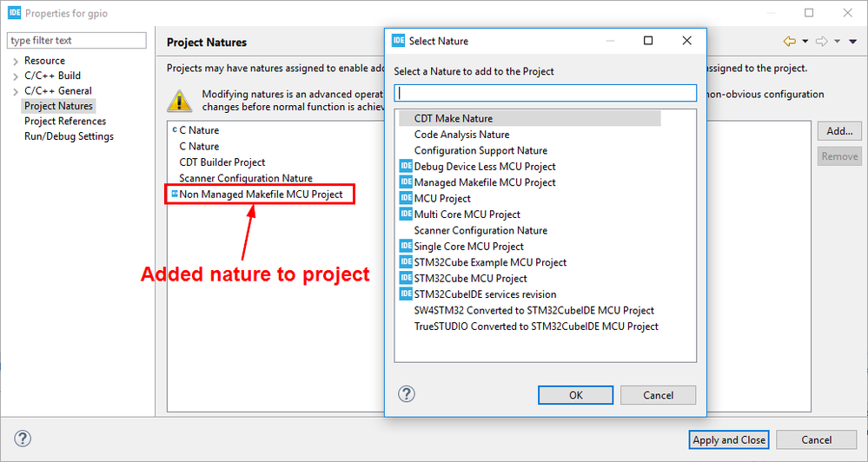Open the back history dropdown arrow
This screenshot has width=868, height=462.
[x=805, y=42]
